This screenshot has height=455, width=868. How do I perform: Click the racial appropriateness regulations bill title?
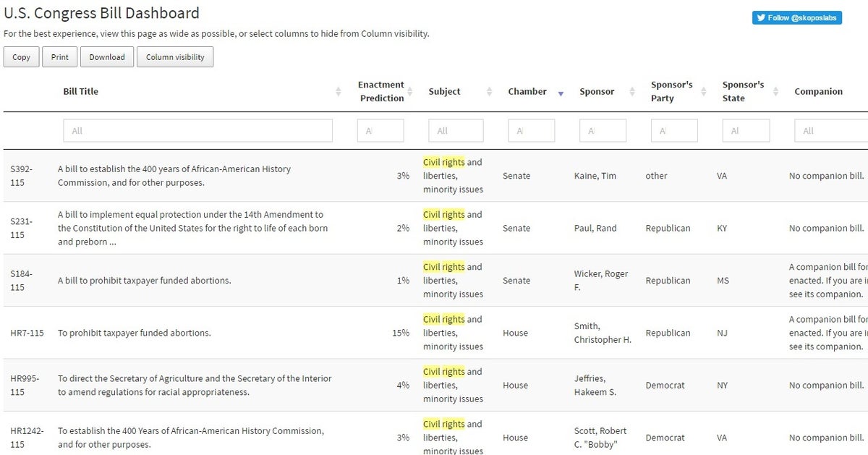[195, 385]
